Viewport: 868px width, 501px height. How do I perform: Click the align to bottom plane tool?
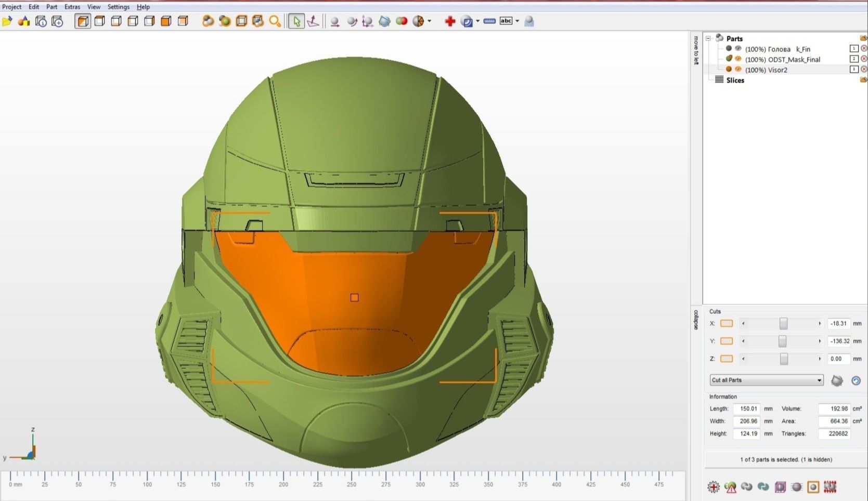pyautogui.click(x=313, y=21)
